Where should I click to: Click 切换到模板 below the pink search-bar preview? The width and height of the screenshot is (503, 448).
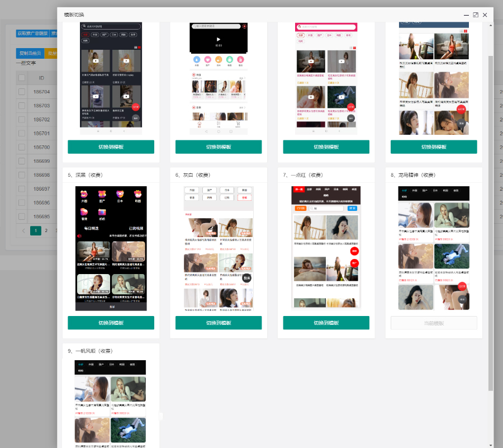tap(326, 147)
